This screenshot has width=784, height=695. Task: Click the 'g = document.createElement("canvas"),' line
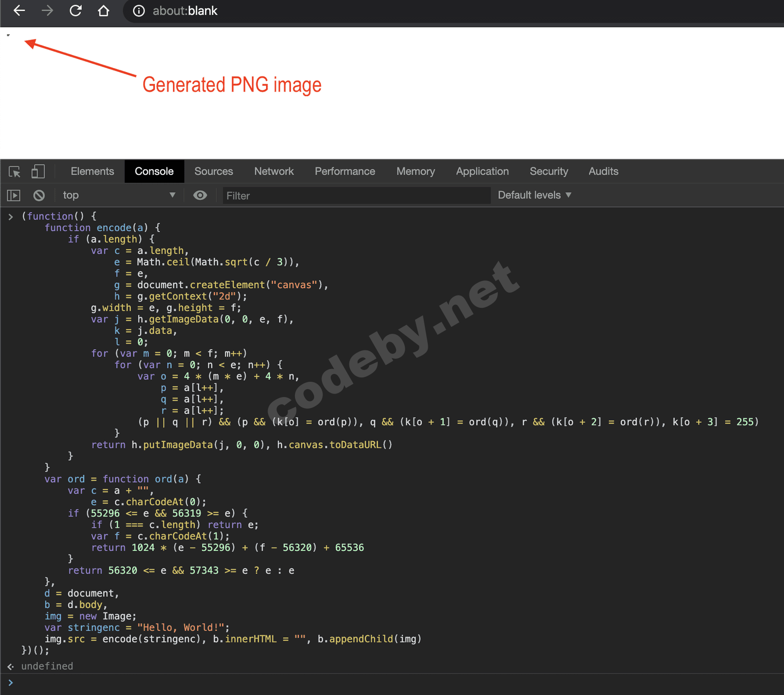(x=221, y=285)
